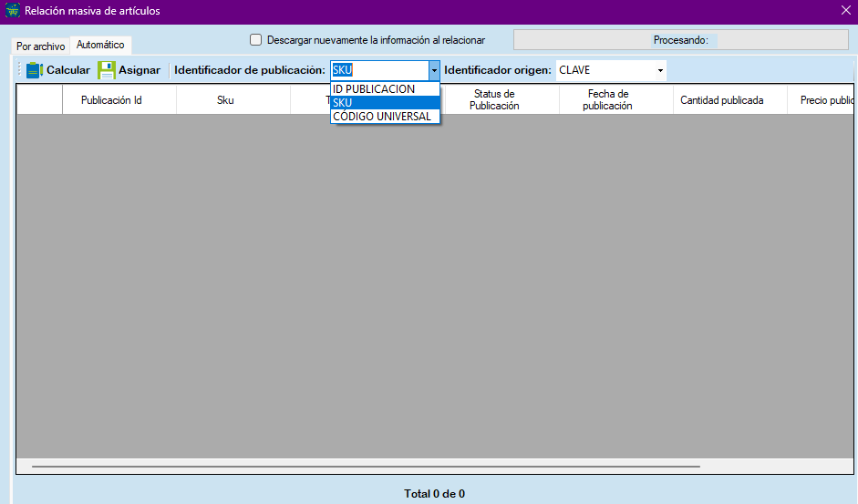
Task: Click the Procesando progress bar
Action: (x=680, y=40)
